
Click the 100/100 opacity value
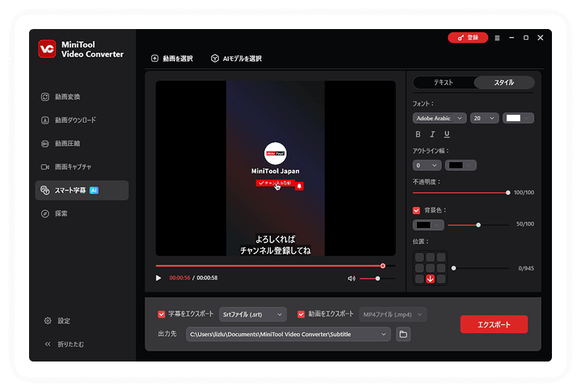point(524,192)
